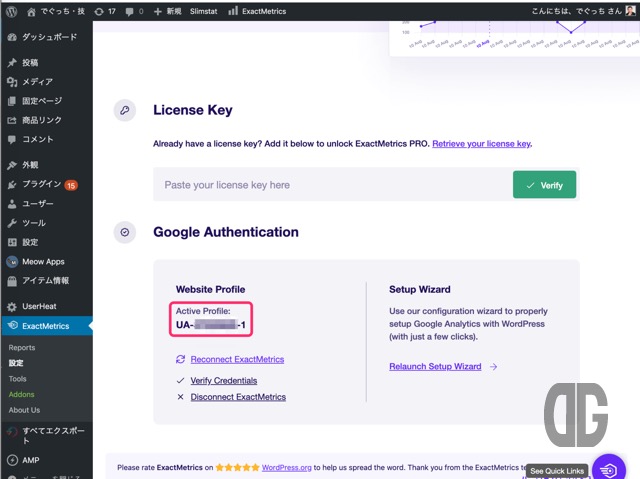Click the reconnect refresh arrows icon
This screenshot has height=479, width=640.
tap(180, 359)
